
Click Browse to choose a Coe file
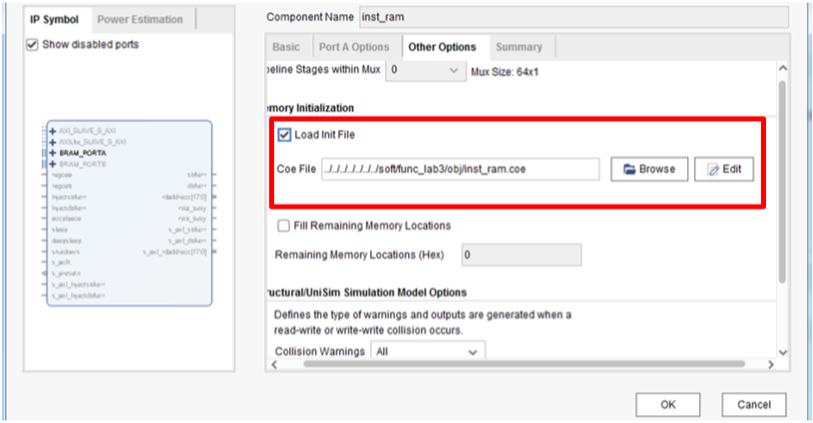click(x=648, y=169)
